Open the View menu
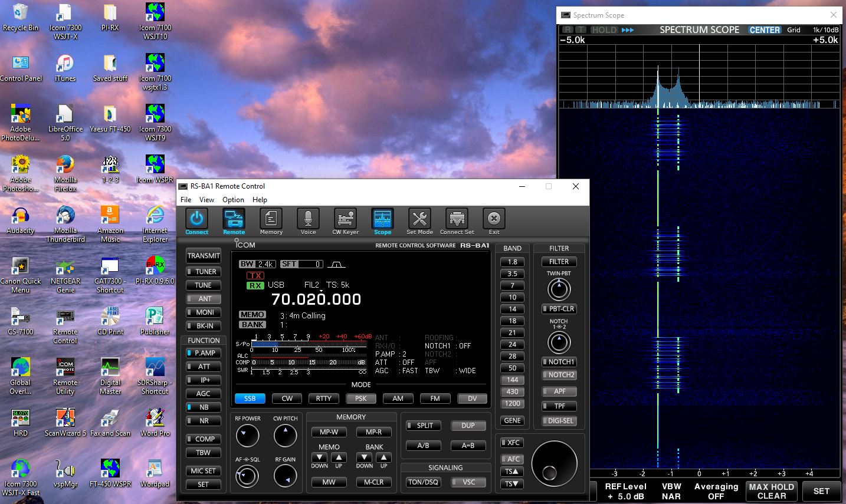Viewport: 846px width, 504px height. 206,200
